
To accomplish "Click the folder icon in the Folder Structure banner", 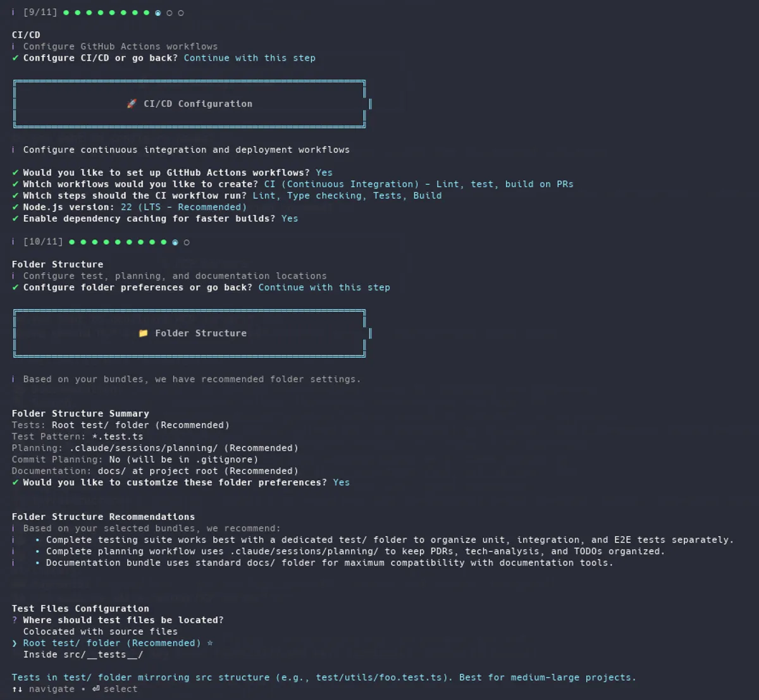I will 144,333.
